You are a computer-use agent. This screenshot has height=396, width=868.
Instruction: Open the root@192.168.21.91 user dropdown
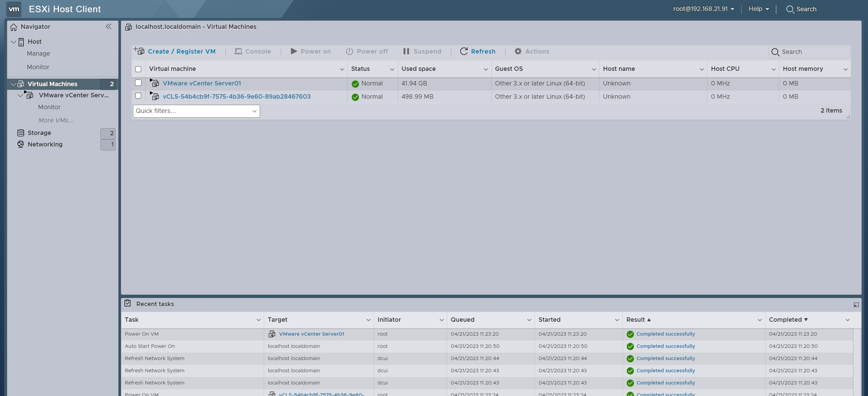point(704,9)
